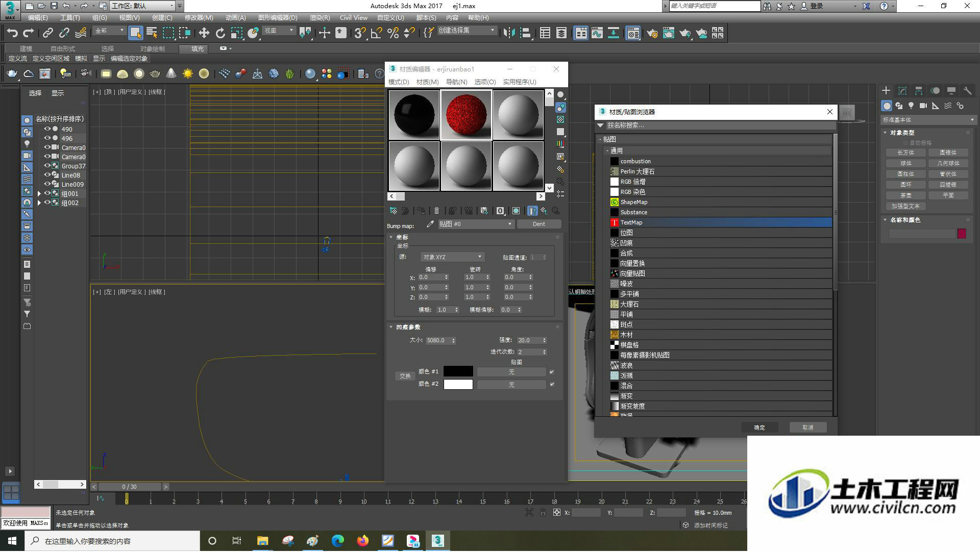The height and width of the screenshot is (552, 980).
Task: Click 确定 in material browser
Action: 759,428
